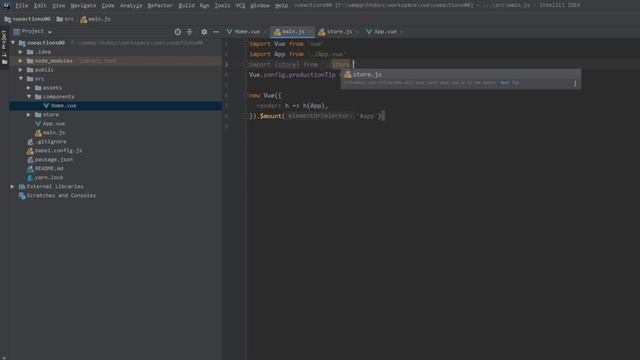
Task: Click the fold marker beside new Vue({
Action: pyautogui.click(x=246, y=95)
